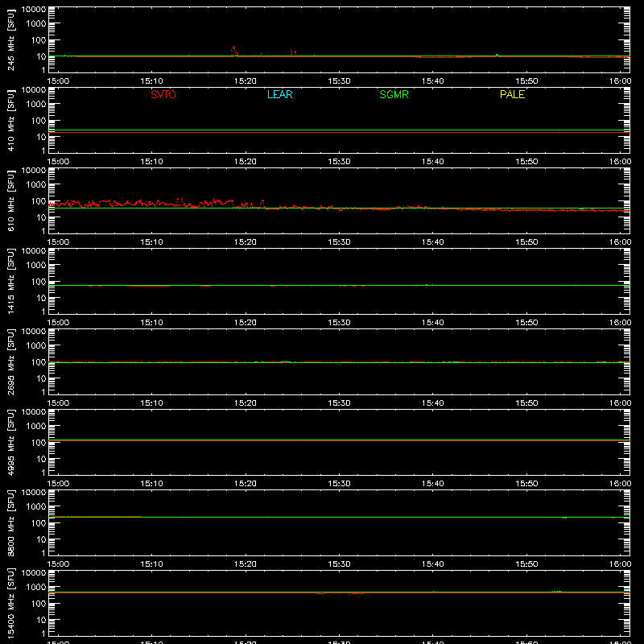The height and width of the screenshot is (644, 644).
Task: Click the red SVTO station legend label
Action: point(163,94)
